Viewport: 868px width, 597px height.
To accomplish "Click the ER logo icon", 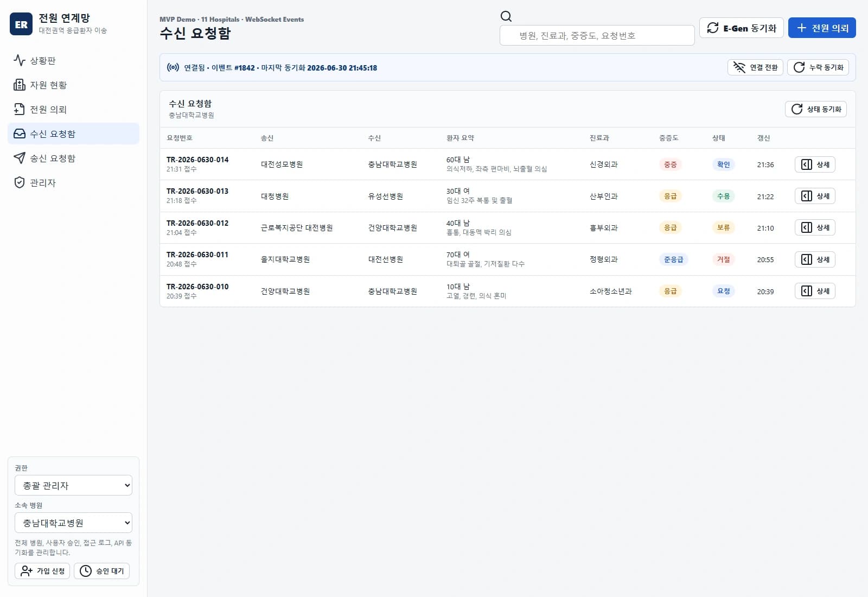I will pyautogui.click(x=21, y=24).
